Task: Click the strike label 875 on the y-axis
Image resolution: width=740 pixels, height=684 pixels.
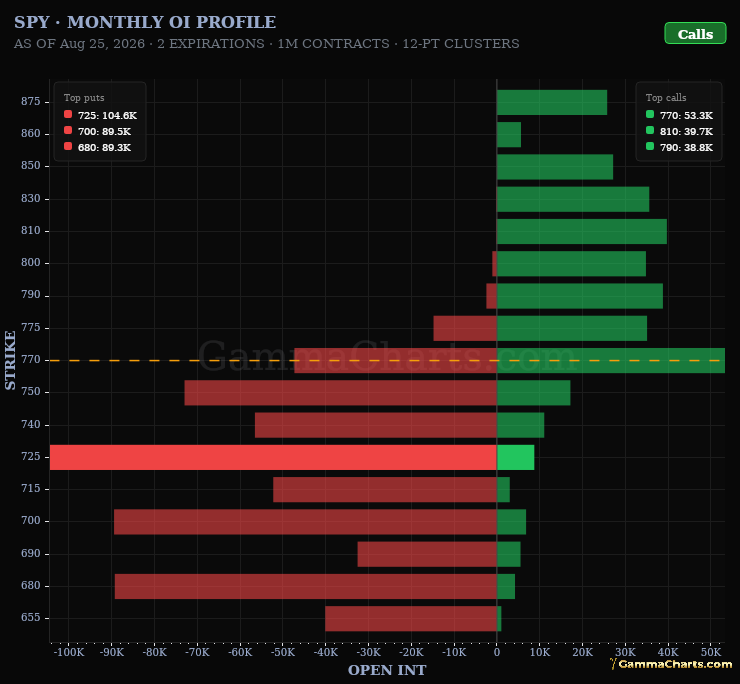Action: click(31, 101)
